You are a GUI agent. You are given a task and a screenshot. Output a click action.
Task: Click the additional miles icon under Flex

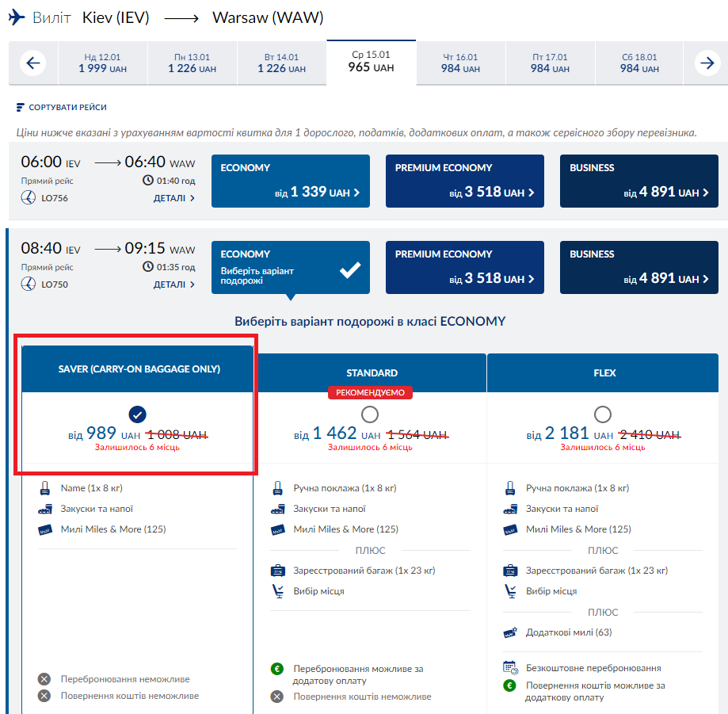tap(510, 632)
